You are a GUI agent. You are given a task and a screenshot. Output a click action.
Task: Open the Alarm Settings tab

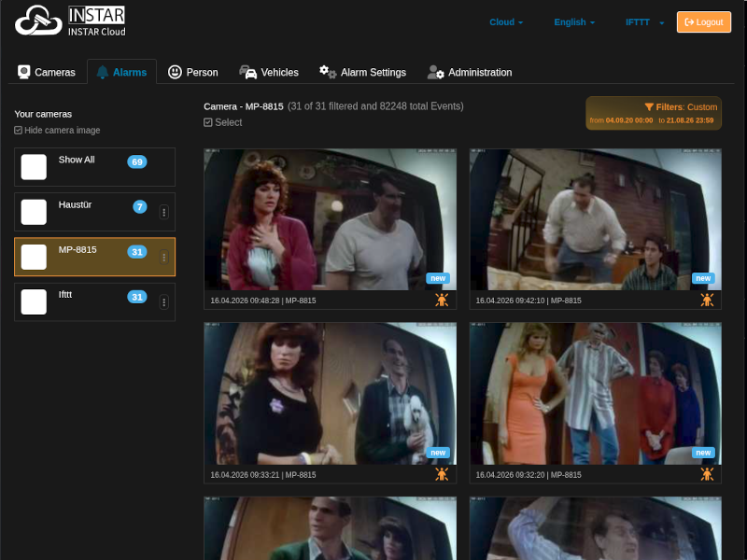click(x=362, y=73)
